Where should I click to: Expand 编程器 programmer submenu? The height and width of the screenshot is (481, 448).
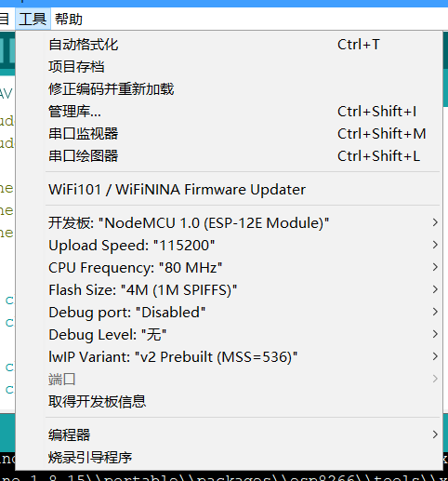(x=229, y=435)
